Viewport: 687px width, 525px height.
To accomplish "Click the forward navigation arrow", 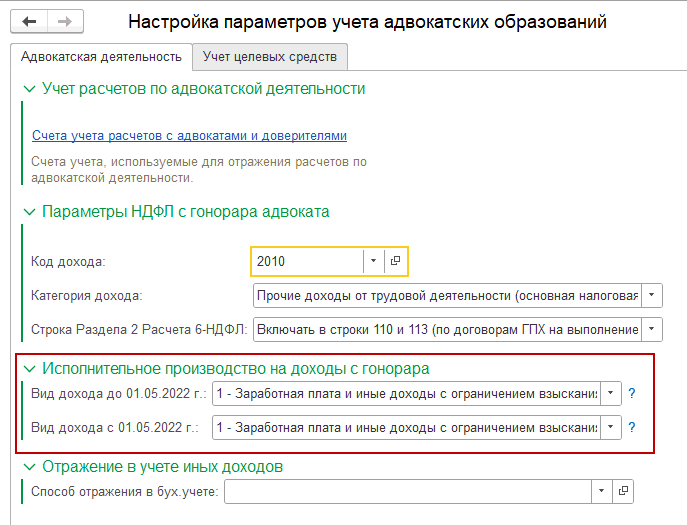I will pyautogui.click(x=65, y=21).
